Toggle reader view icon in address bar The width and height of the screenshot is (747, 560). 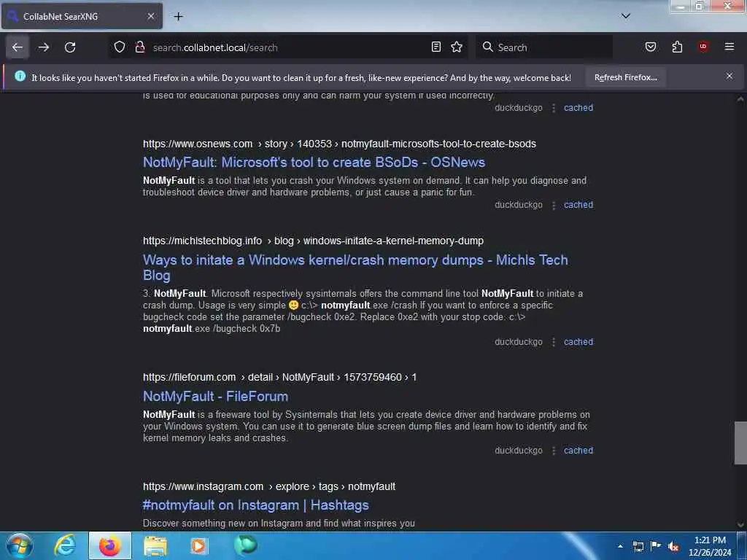point(436,47)
